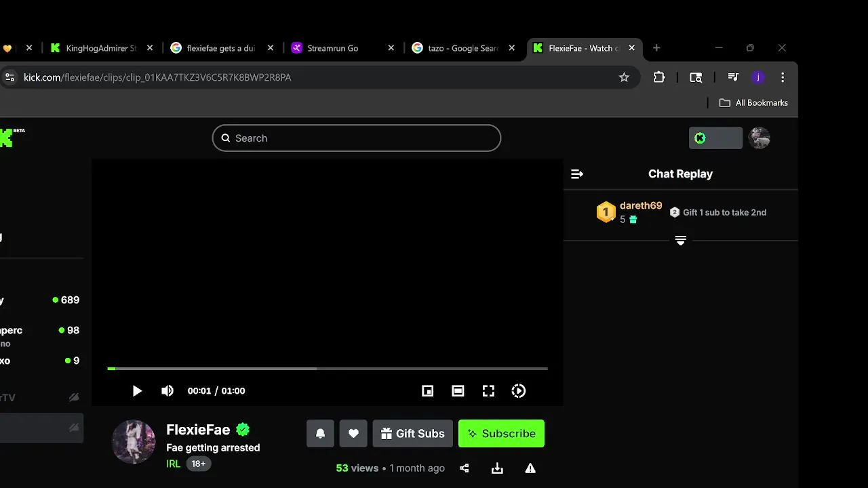Viewport: 868px width, 488px height.
Task: Open Gift Subs button
Action: [413, 434]
